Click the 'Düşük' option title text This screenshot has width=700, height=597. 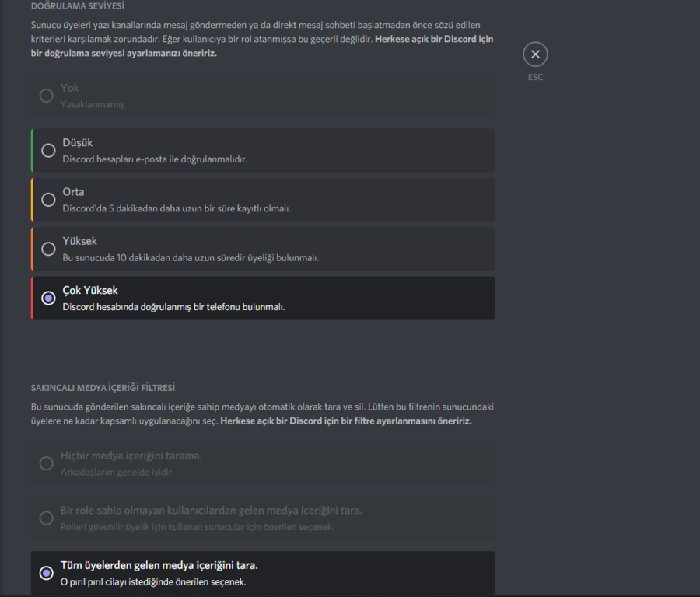point(78,143)
